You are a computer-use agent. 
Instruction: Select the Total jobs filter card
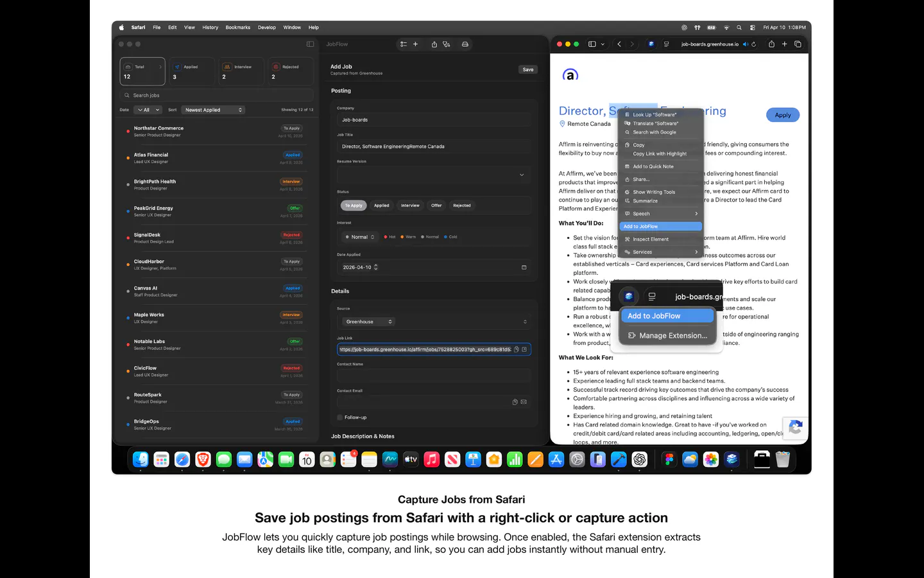[x=142, y=71]
